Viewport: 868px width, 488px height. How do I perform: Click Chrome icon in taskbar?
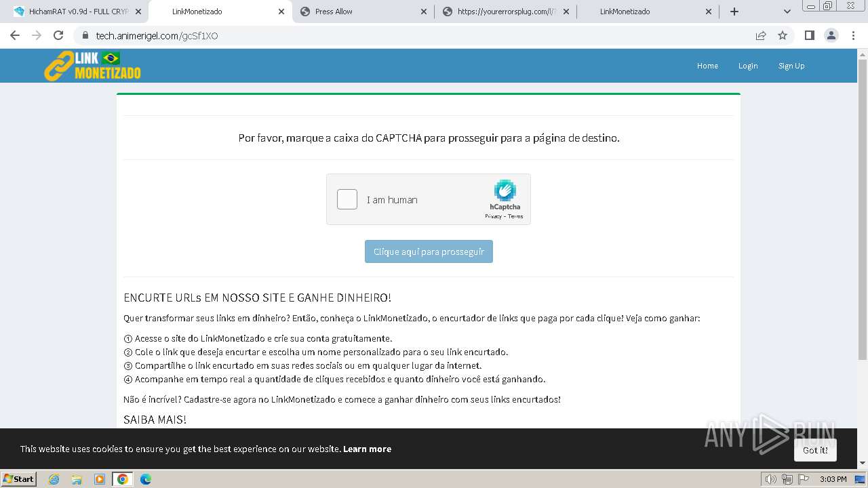[123, 479]
